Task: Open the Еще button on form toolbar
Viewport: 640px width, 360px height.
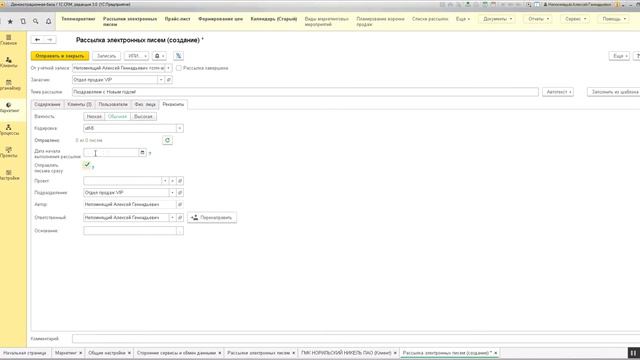Action: point(619,56)
